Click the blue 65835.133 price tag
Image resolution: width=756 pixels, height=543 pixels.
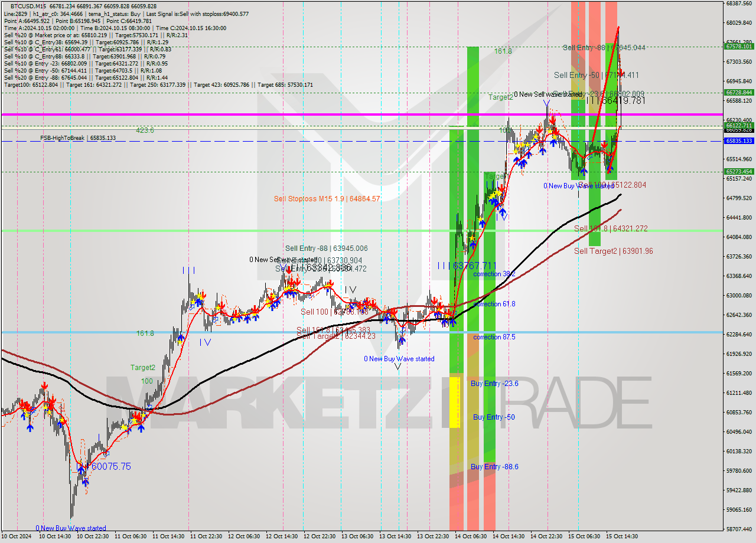[x=738, y=141]
